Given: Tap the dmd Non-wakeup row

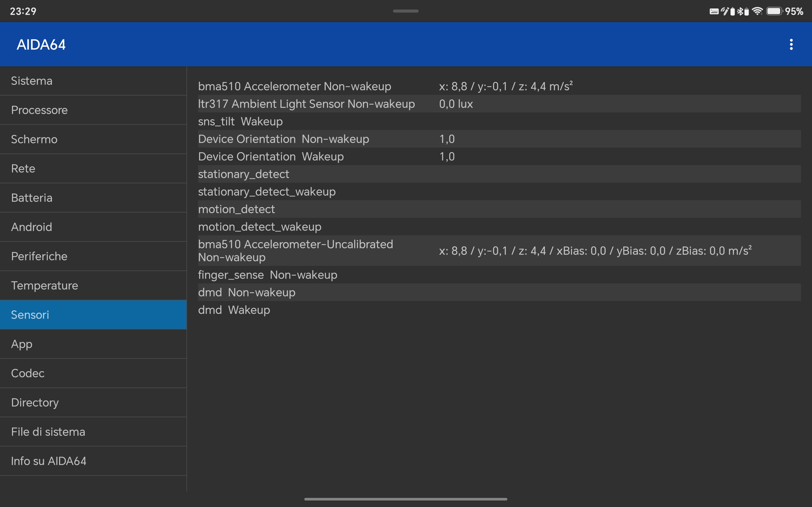Looking at the screenshot, I should pyautogui.click(x=499, y=292).
